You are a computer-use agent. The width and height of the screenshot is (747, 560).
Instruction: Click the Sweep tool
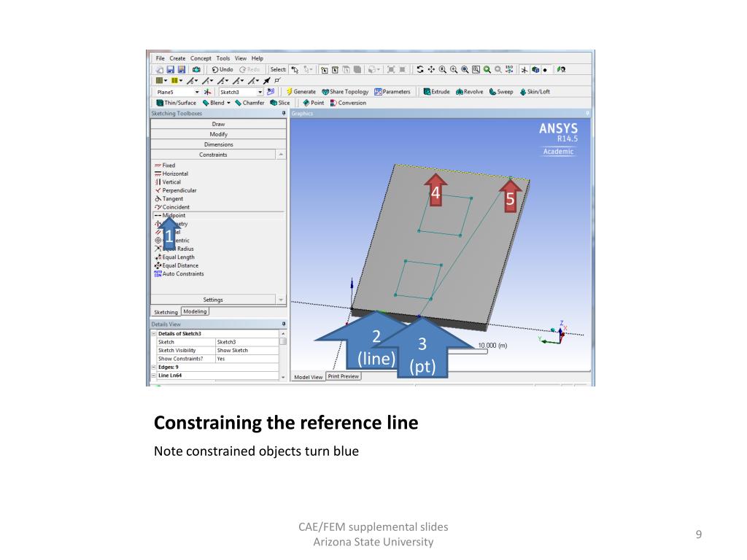(x=501, y=92)
